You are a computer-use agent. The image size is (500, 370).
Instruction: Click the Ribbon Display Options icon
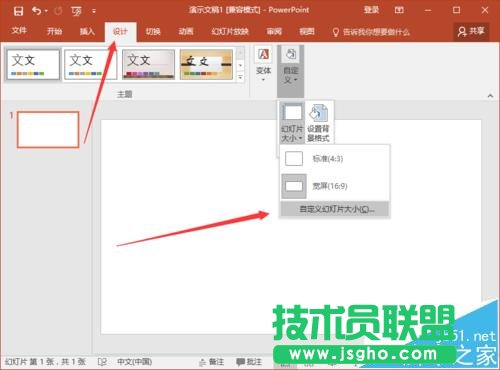point(399,10)
